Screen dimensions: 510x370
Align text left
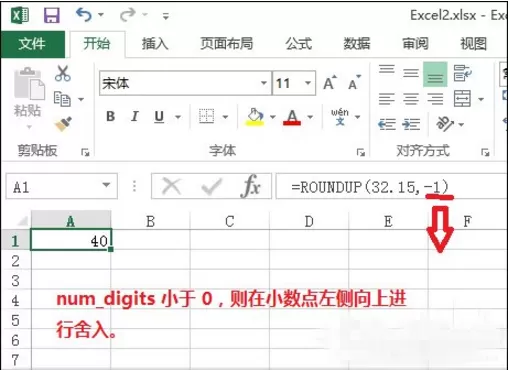coord(387,99)
